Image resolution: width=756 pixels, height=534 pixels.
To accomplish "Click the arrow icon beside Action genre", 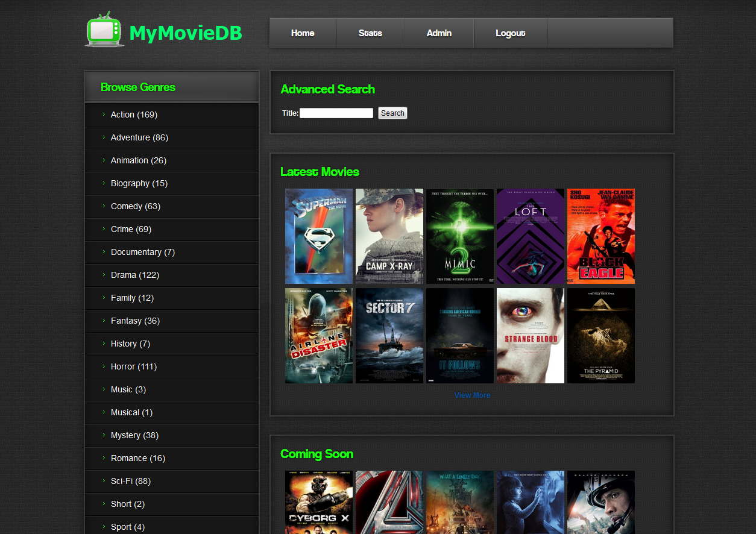I will [x=104, y=115].
